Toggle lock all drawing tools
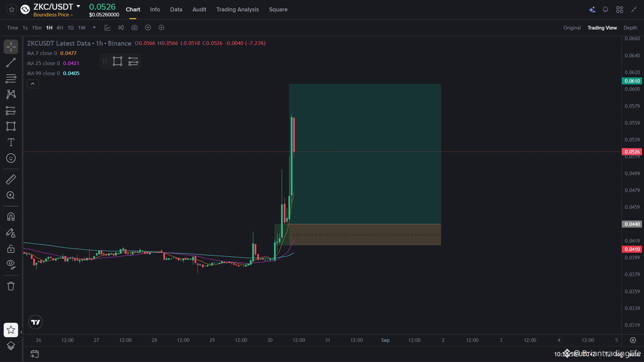The width and height of the screenshot is (644, 362). pyautogui.click(x=11, y=249)
